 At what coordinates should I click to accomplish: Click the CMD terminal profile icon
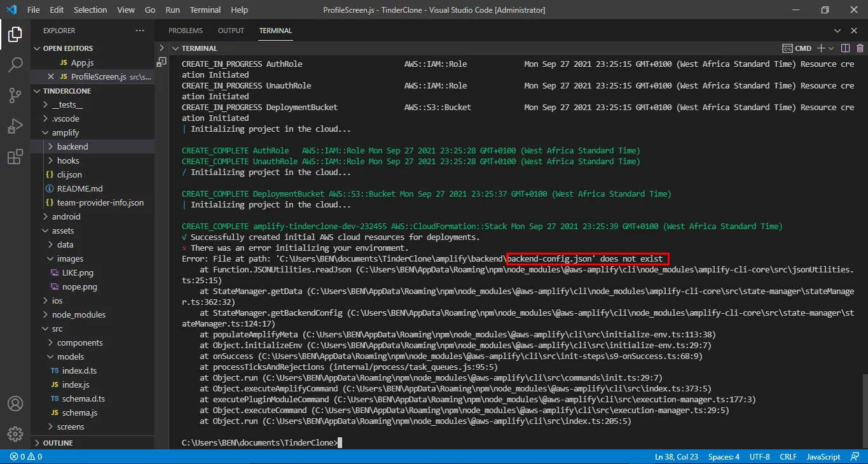coord(787,48)
